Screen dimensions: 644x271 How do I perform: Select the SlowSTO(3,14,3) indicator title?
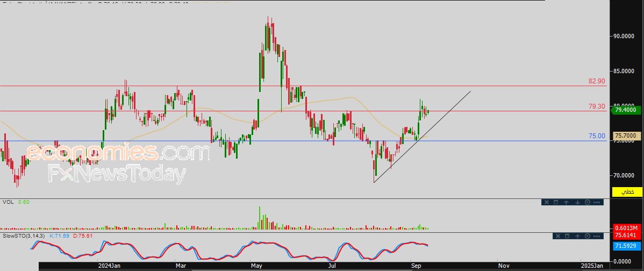[x=25, y=236]
